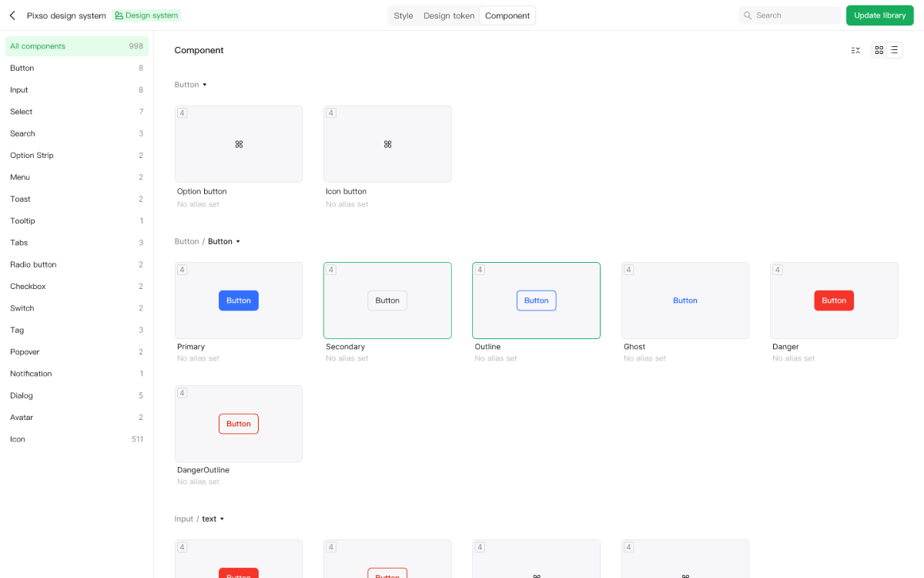Switch to list view
The image size is (924, 578).
tap(895, 50)
